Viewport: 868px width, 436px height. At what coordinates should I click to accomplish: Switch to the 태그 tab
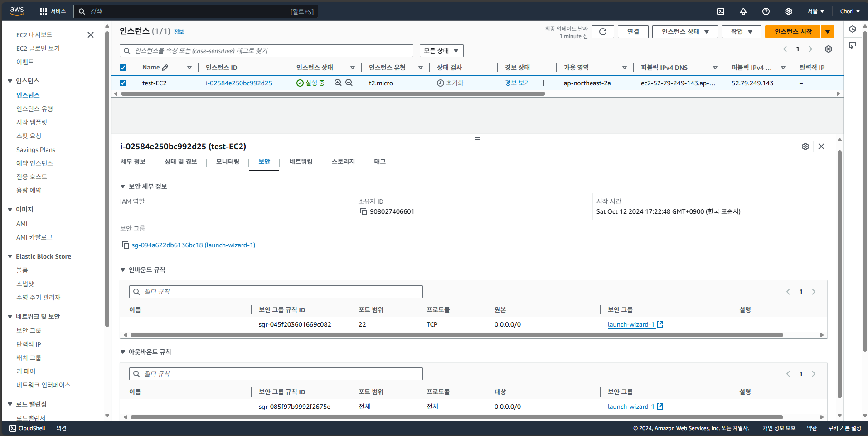point(380,162)
